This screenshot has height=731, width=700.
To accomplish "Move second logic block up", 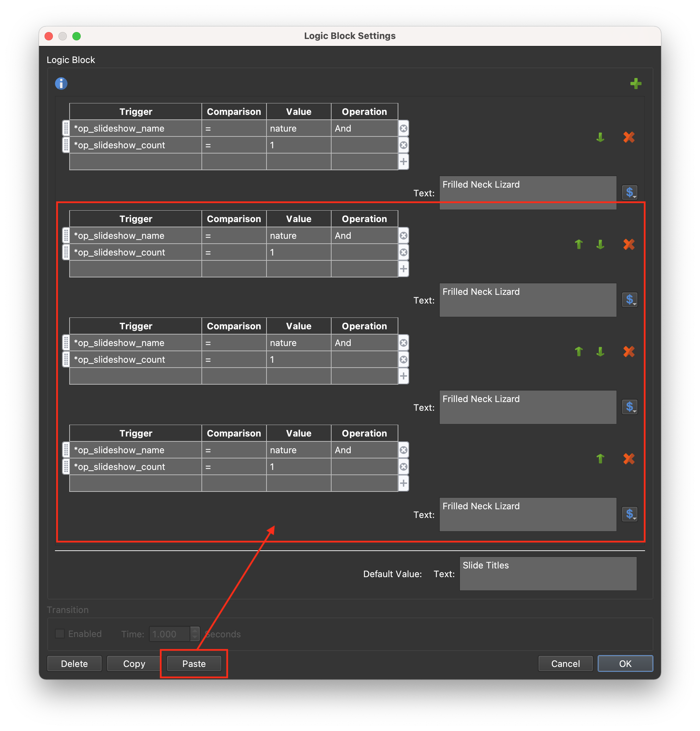I will click(579, 244).
